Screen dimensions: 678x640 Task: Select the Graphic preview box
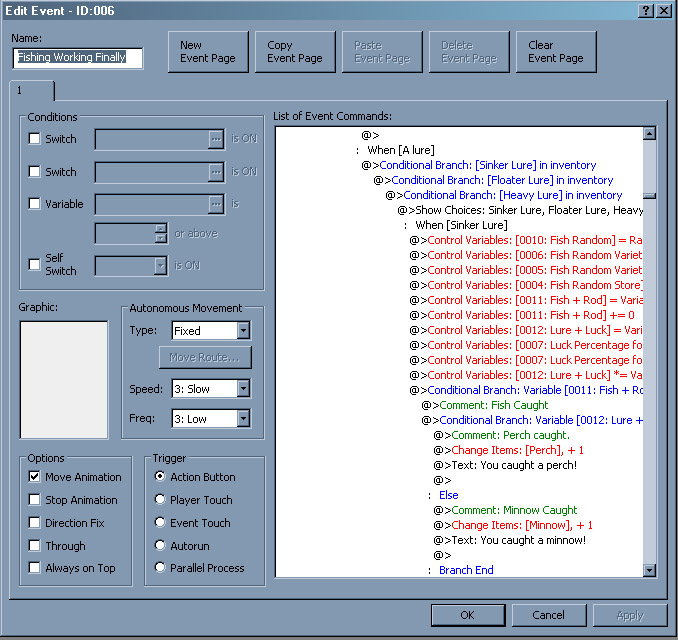click(x=64, y=379)
